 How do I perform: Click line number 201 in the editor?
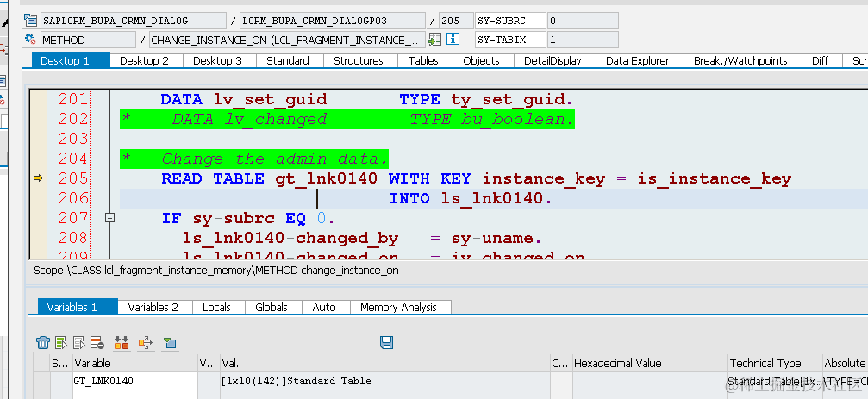click(x=73, y=100)
